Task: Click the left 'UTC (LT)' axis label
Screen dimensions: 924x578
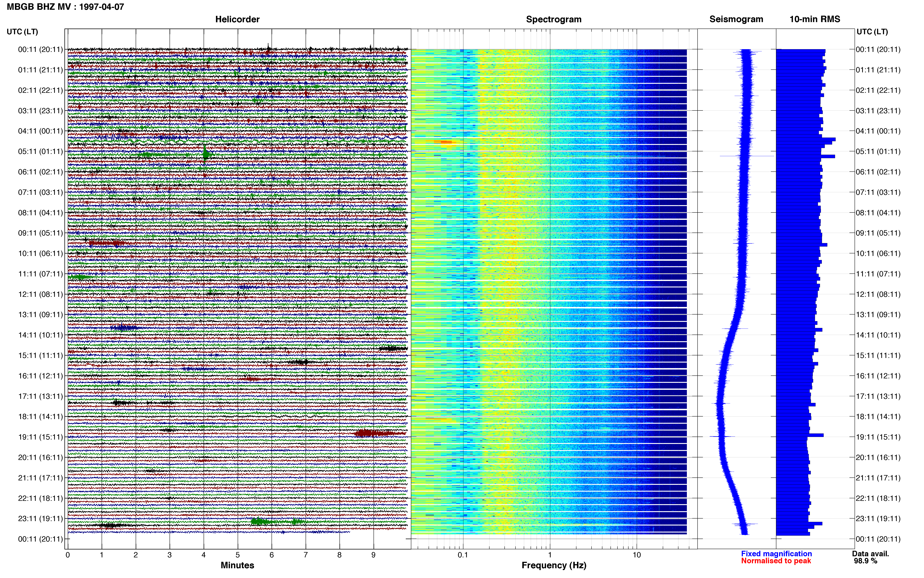Action: click(x=22, y=32)
